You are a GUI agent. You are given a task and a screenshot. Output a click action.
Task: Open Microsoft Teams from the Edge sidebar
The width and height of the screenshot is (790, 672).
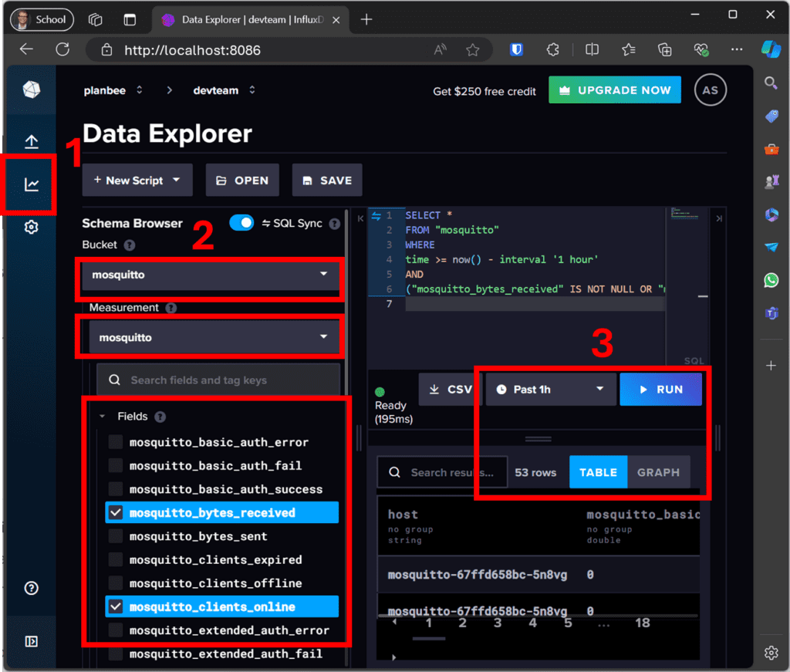pyautogui.click(x=771, y=312)
